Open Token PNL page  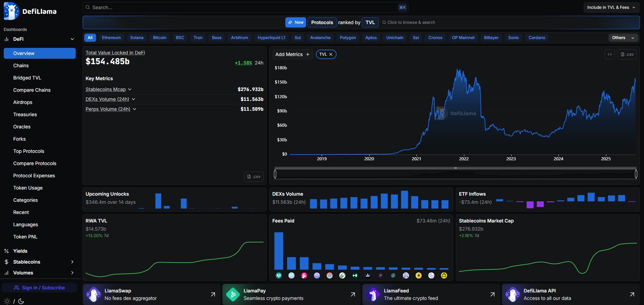[x=25, y=237]
